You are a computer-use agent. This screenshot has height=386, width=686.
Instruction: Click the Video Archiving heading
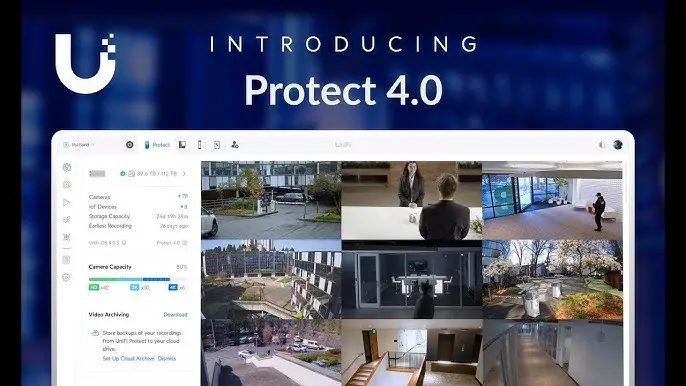(x=109, y=315)
